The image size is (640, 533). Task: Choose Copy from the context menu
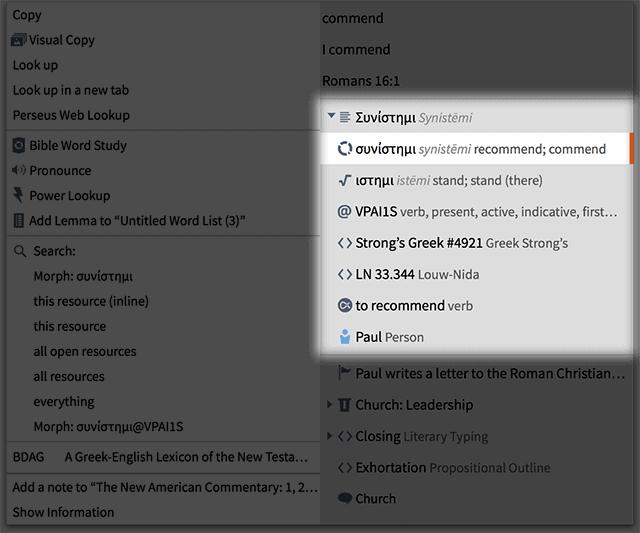27,15
